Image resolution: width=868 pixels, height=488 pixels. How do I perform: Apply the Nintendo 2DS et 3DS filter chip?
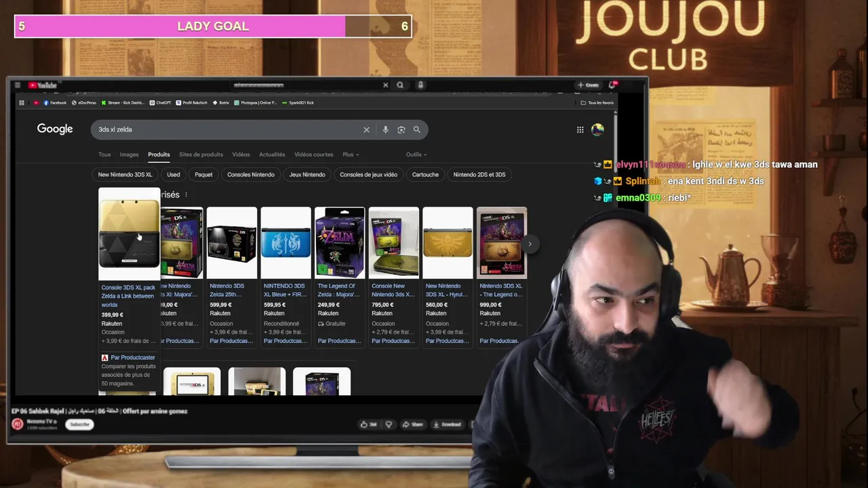click(479, 174)
